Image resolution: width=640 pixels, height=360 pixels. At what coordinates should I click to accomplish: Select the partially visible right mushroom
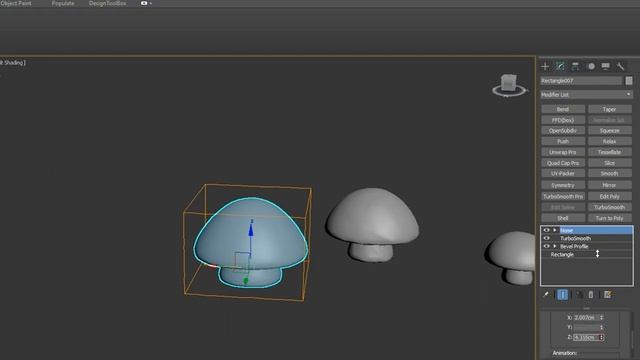(511, 257)
